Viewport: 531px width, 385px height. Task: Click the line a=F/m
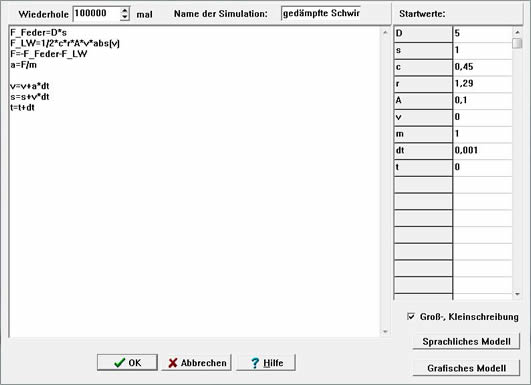coord(23,65)
